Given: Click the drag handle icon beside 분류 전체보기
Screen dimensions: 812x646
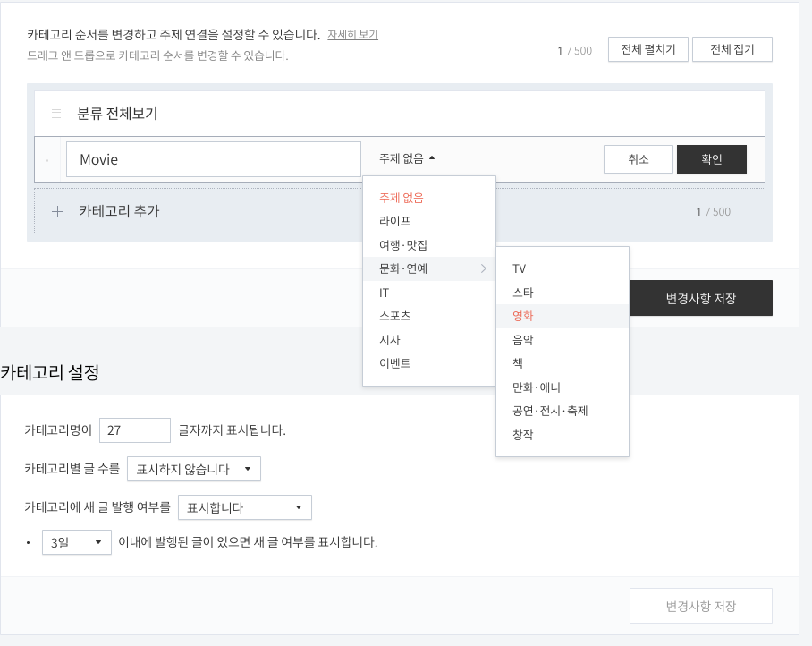Looking at the screenshot, I should click(56, 112).
